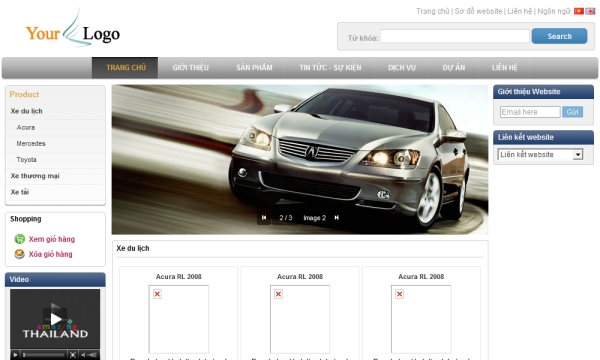Viewport: 600px width, 360px height.
Task: Click the green shopping cart icon
Action: 20,239
